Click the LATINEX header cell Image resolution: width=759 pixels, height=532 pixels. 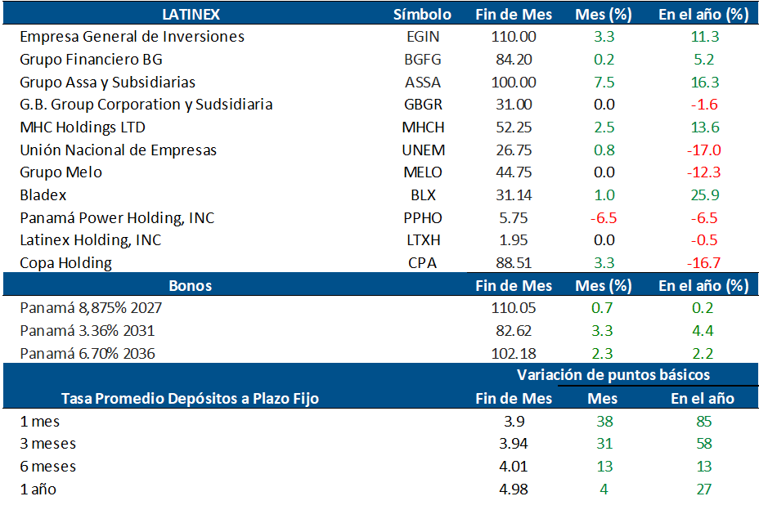(191, 15)
